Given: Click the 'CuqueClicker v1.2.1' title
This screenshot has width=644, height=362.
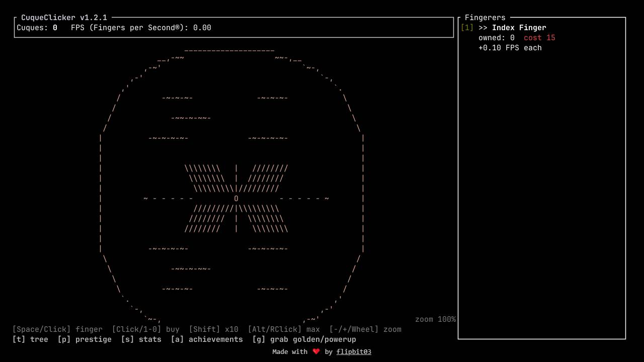Looking at the screenshot, I should [x=64, y=18].
